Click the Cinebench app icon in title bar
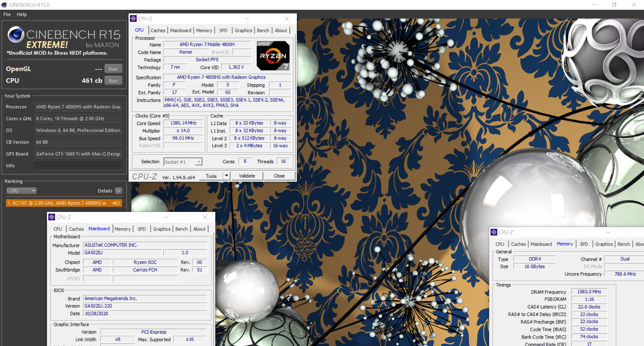 pos(4,5)
